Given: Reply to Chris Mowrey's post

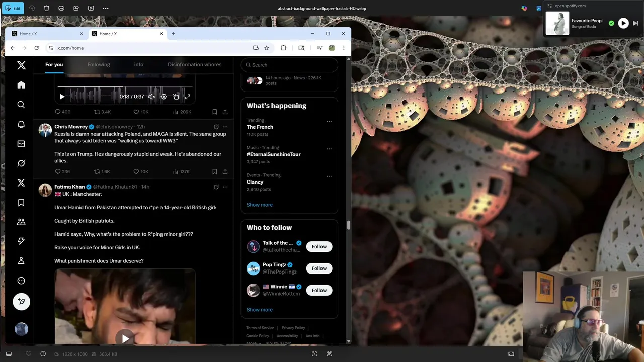Looking at the screenshot, I should click(x=58, y=172).
